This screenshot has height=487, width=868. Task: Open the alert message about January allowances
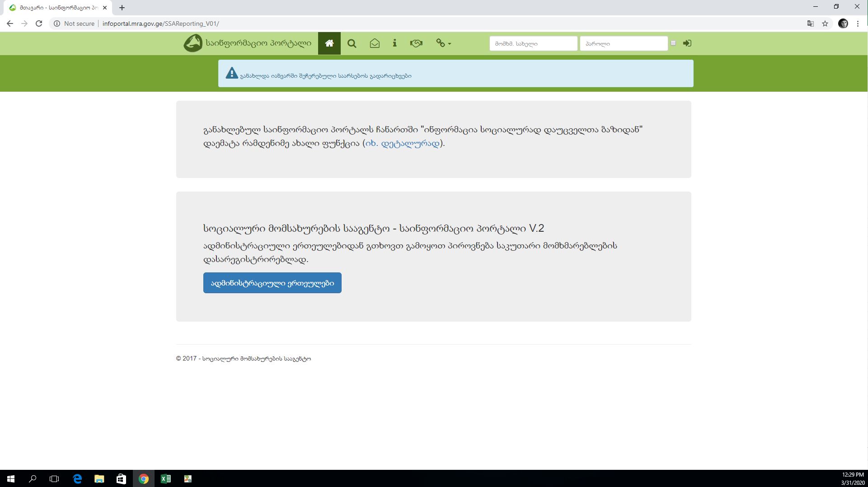pos(325,76)
